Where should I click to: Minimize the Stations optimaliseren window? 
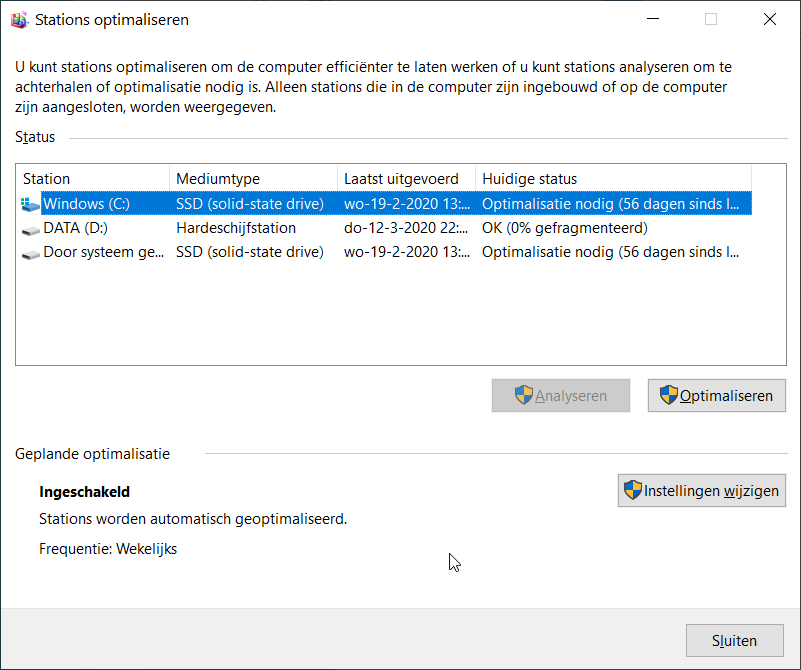pyautogui.click(x=653, y=19)
